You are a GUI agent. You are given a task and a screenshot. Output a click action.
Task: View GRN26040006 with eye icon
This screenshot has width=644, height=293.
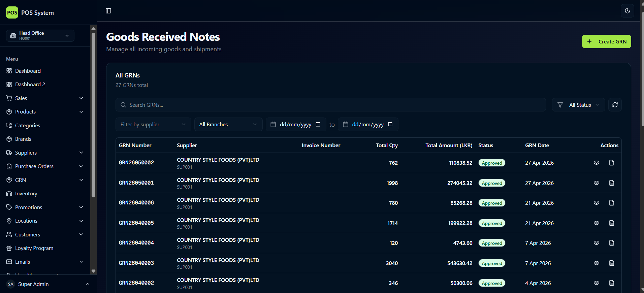click(596, 203)
